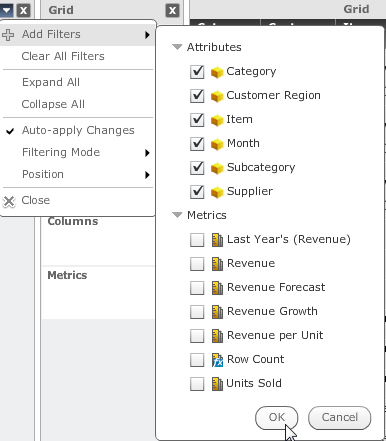Toggle the Auto-apply Changes option

point(78,130)
